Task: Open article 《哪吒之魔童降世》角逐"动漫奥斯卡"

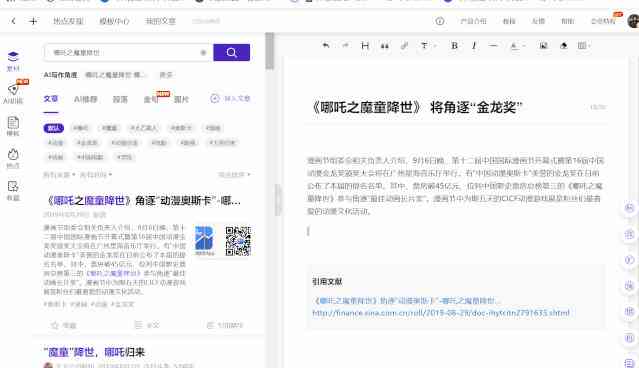Action: 143,201
